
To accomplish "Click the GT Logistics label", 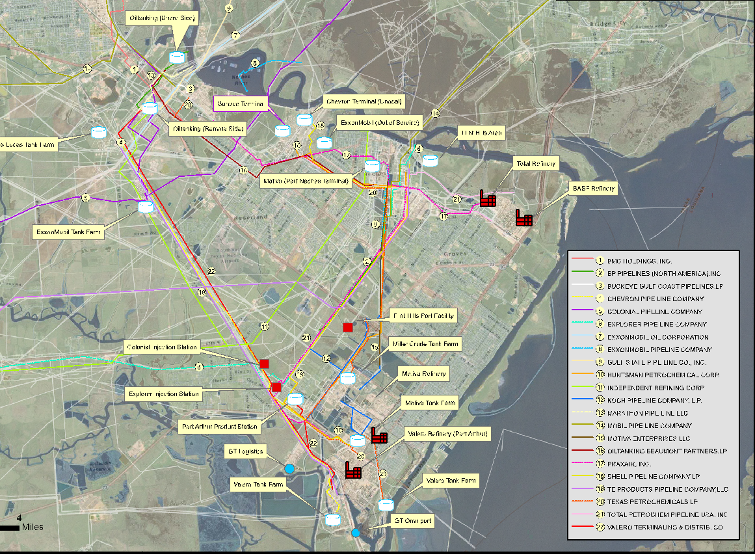I will pyautogui.click(x=246, y=451).
